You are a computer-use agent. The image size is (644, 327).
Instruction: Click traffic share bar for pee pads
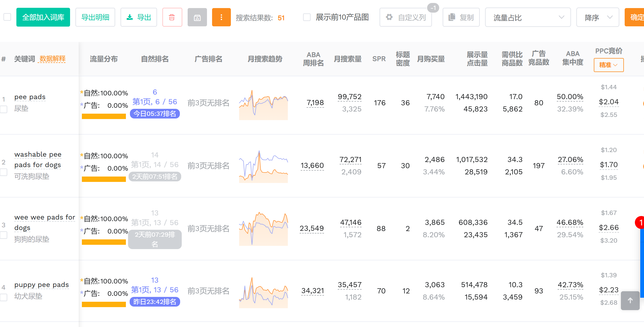point(104,116)
